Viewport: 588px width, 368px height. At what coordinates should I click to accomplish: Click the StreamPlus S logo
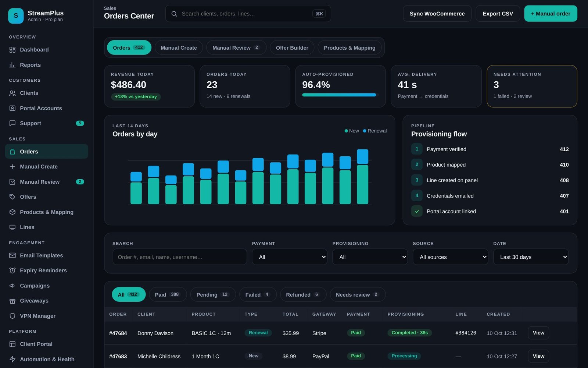click(16, 16)
